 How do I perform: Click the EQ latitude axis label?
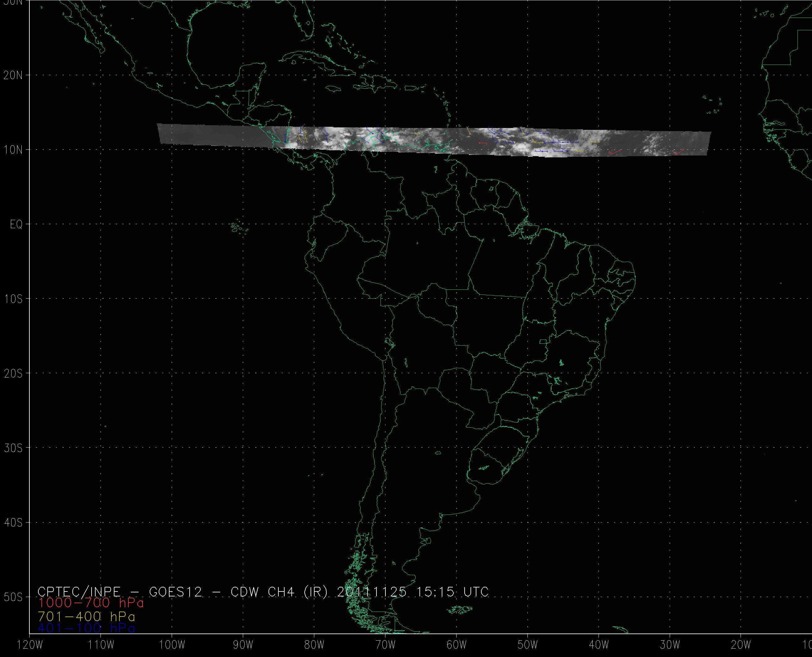[16, 225]
